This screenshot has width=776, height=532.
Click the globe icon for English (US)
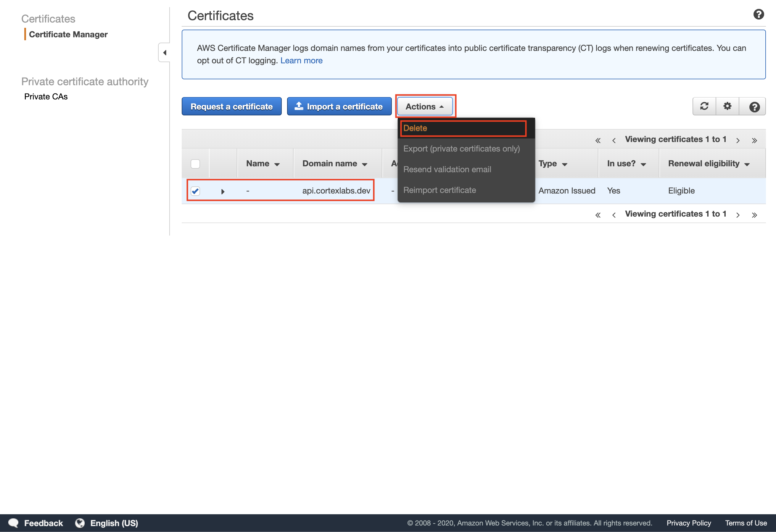80,523
